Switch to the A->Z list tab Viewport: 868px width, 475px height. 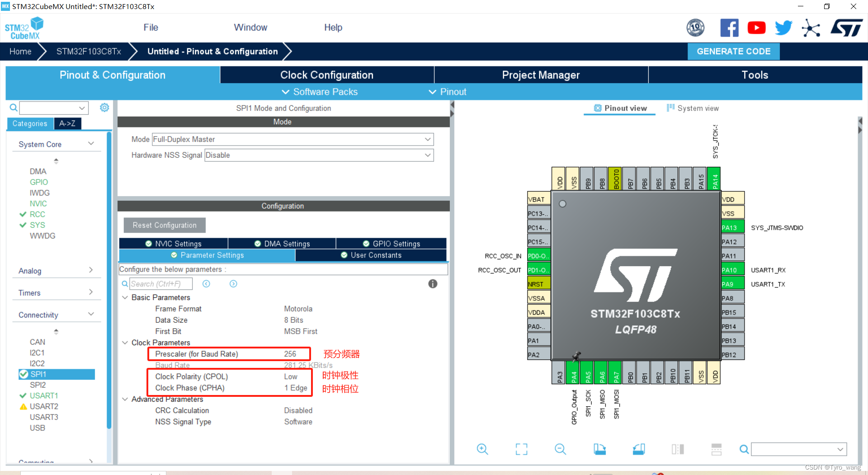click(67, 123)
